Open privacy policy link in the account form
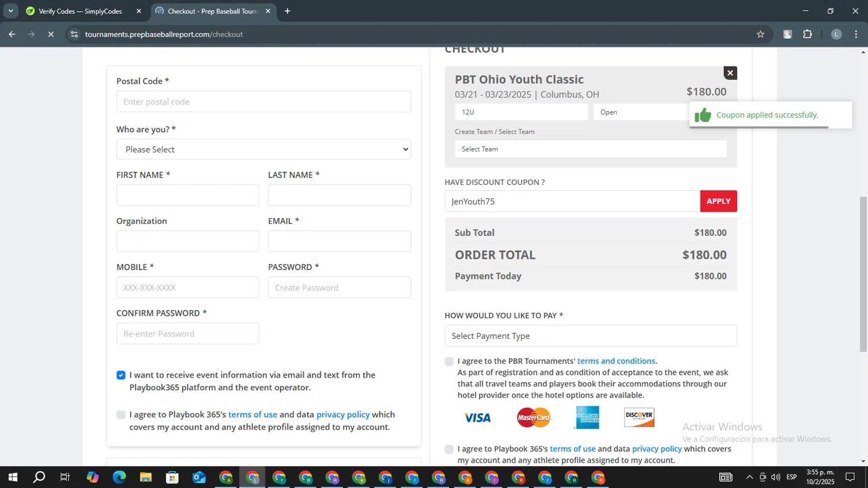This screenshot has height=488, width=868. [343, 415]
